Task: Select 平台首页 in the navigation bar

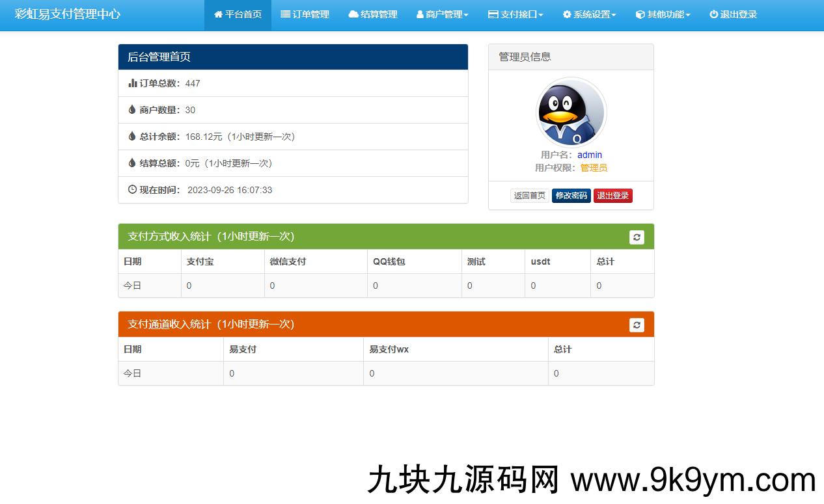Action: pyautogui.click(x=238, y=14)
